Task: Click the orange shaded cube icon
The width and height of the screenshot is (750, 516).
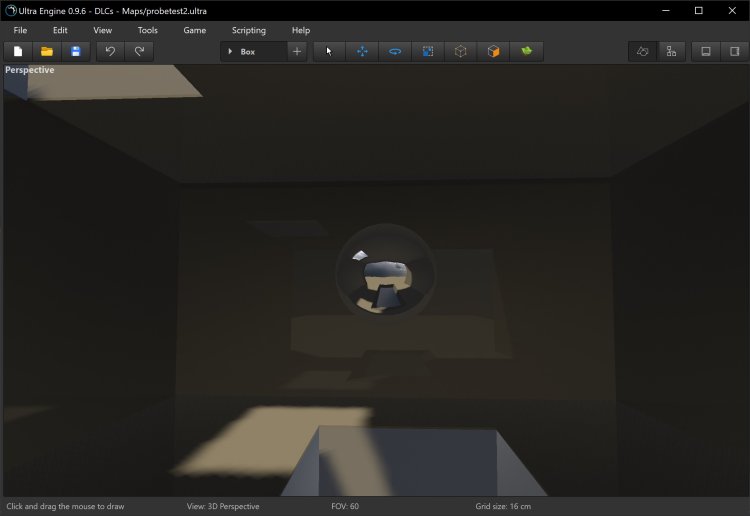Action: (x=493, y=51)
